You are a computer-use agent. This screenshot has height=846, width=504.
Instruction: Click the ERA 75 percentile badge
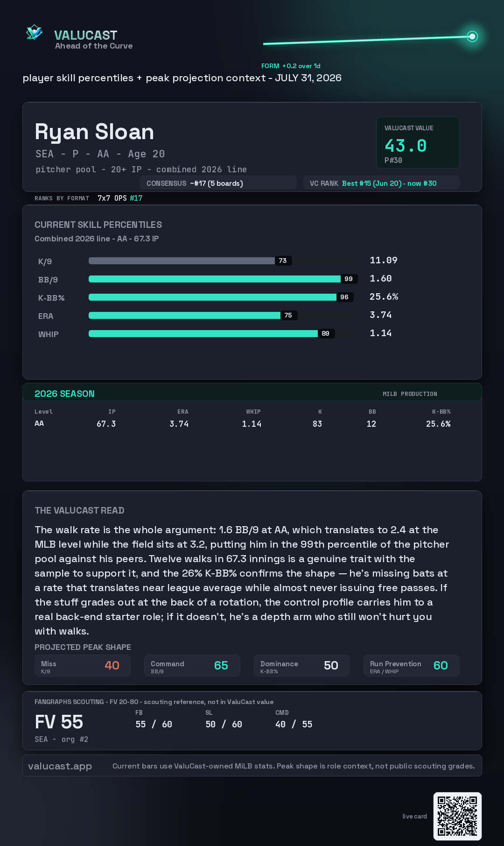[x=288, y=315]
